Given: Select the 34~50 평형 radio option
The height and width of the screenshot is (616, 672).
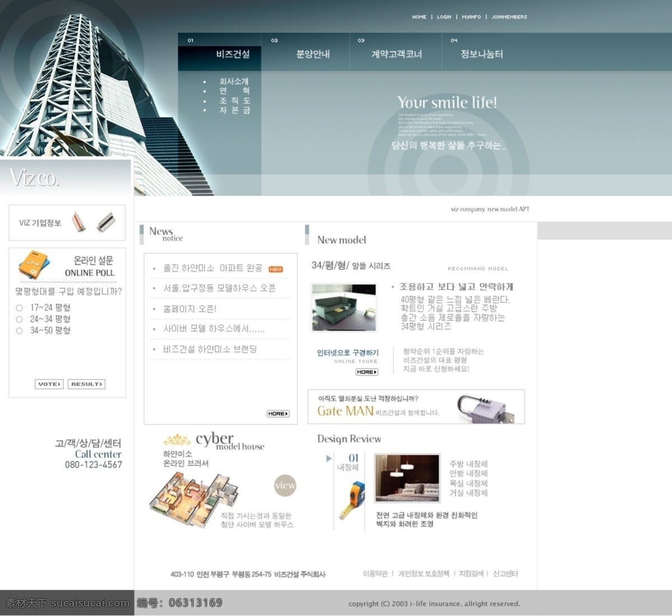Looking at the screenshot, I should click(x=19, y=331).
